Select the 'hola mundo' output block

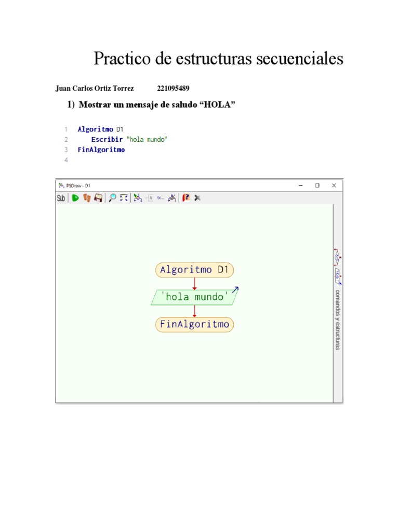[194, 297]
